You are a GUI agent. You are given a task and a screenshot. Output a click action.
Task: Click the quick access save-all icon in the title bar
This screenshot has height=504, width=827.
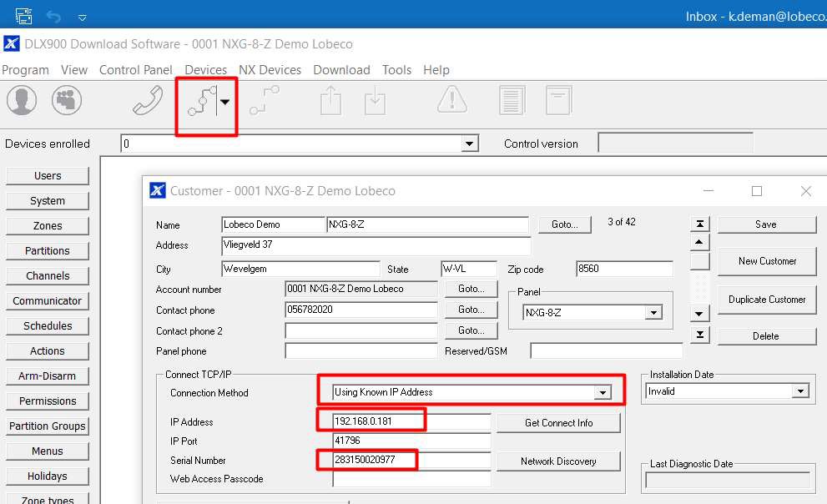coord(23,17)
